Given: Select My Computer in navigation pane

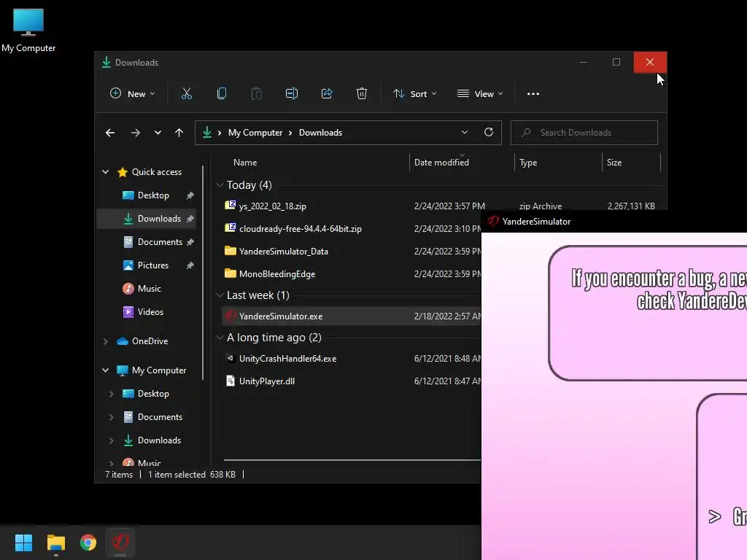Looking at the screenshot, I should (158, 370).
